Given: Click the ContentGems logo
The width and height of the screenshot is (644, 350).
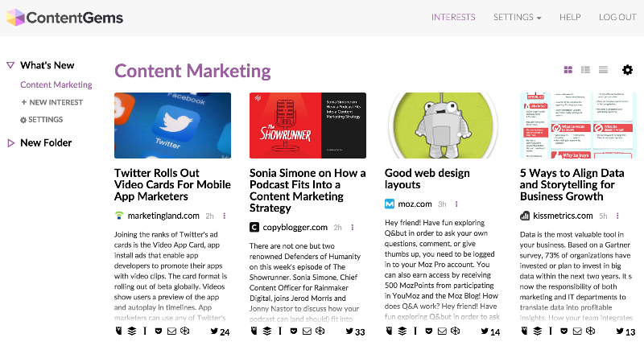Looking at the screenshot, I should pos(64,18).
